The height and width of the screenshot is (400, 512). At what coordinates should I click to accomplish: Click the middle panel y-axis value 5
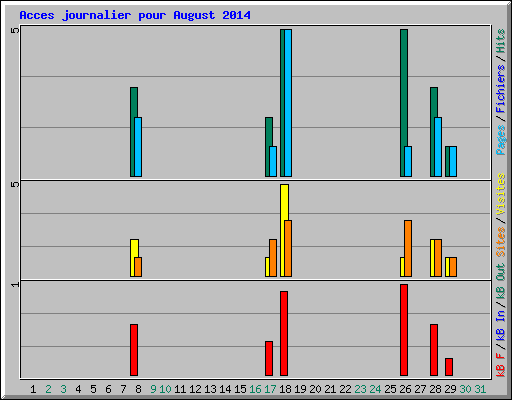[15, 184]
